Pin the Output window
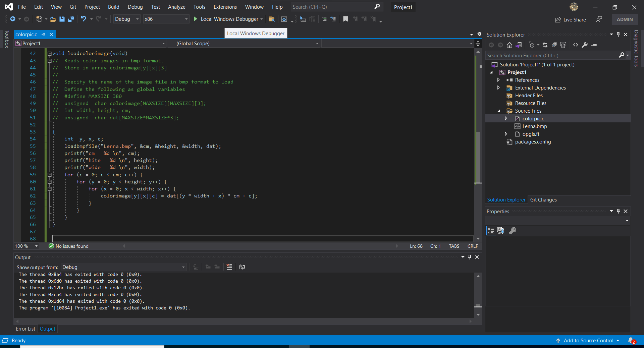 [470, 257]
